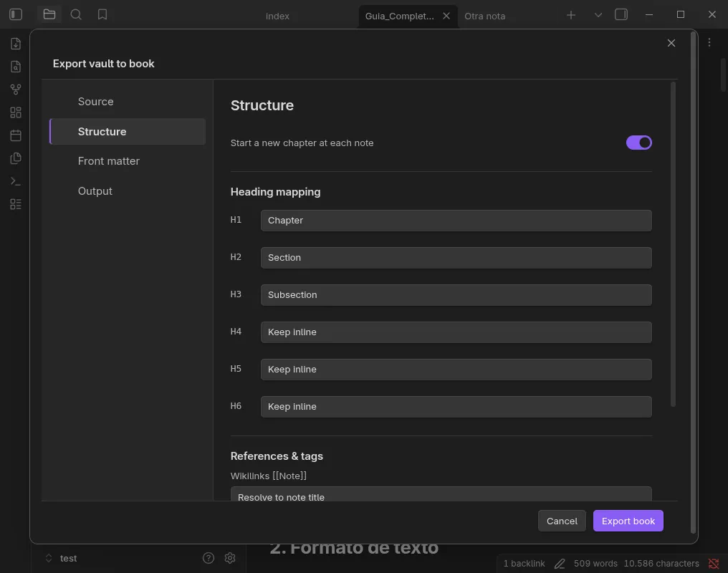
Task: Click the 10.586 characters count
Action: click(x=661, y=563)
